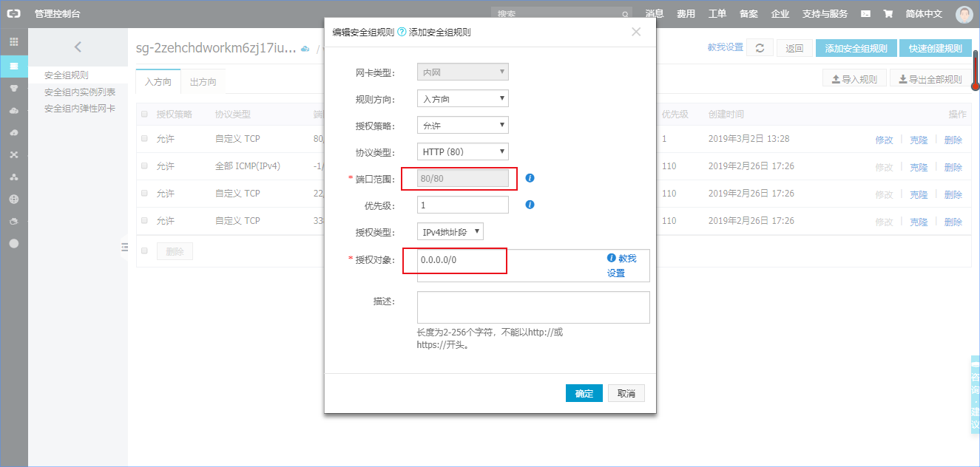Check the 全部 ICMP(IPv4) rule row
Screen dimensions: 980x467
(x=144, y=166)
